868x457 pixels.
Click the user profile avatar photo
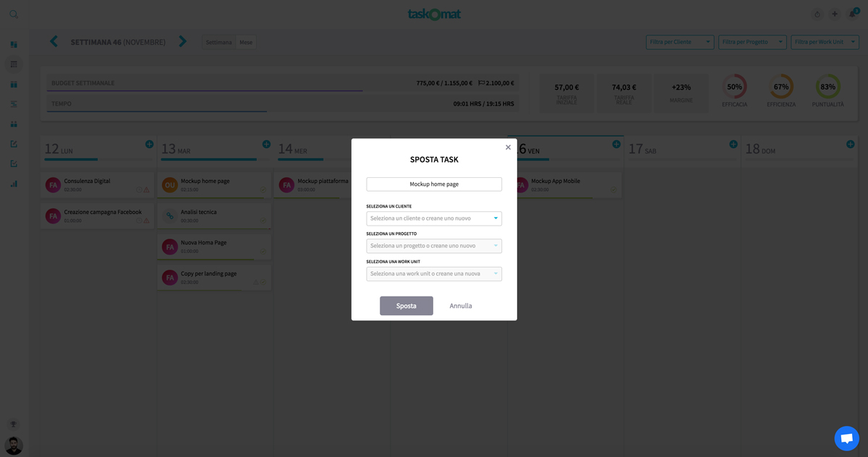pyautogui.click(x=14, y=445)
